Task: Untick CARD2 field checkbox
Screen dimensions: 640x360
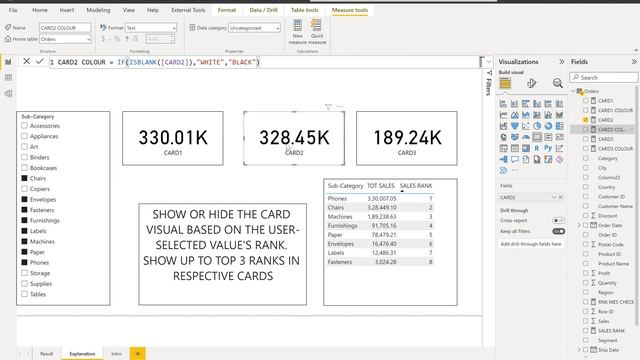Action: tap(586, 120)
